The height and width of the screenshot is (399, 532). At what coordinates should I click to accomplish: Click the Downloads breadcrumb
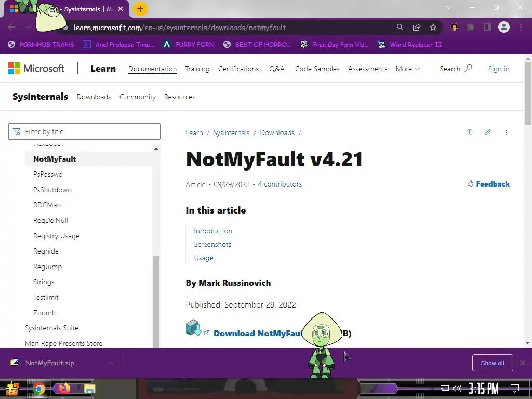277,132
